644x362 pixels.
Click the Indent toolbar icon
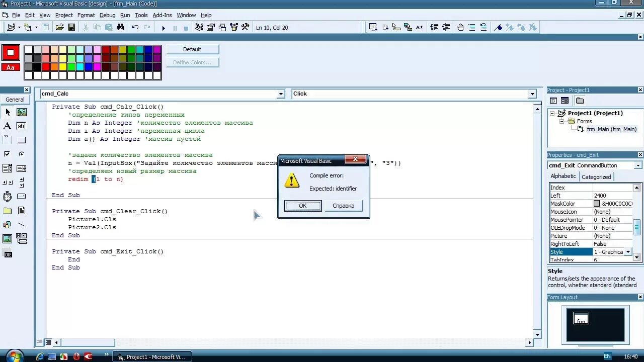(x=434, y=28)
